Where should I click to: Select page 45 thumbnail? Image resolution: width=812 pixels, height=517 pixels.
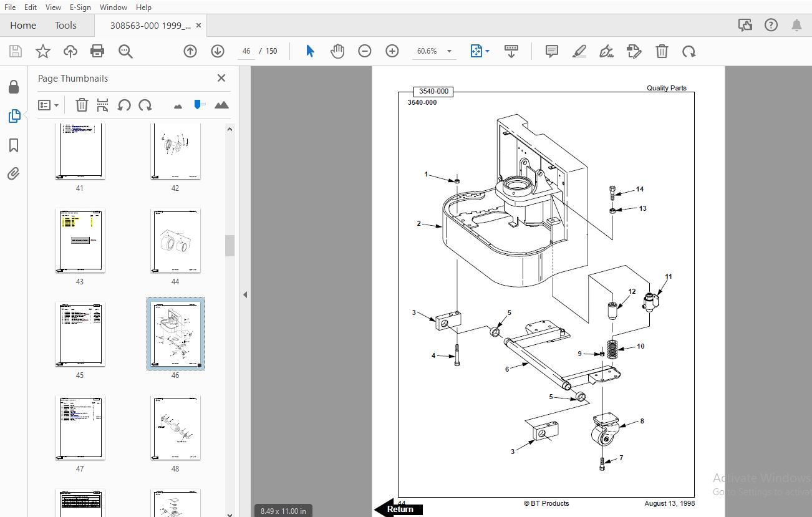click(x=80, y=334)
